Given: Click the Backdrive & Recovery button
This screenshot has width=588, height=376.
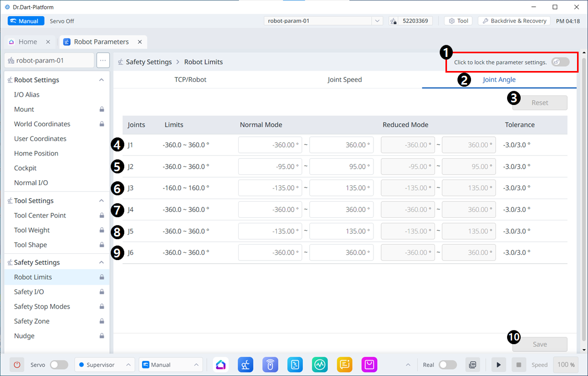Looking at the screenshot, I should (x=514, y=21).
